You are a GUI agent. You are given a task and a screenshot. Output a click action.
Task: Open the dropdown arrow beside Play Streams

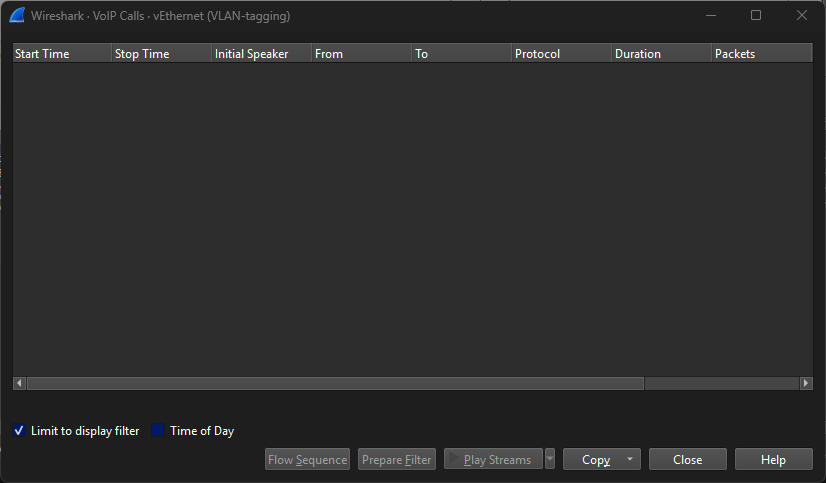click(x=550, y=459)
